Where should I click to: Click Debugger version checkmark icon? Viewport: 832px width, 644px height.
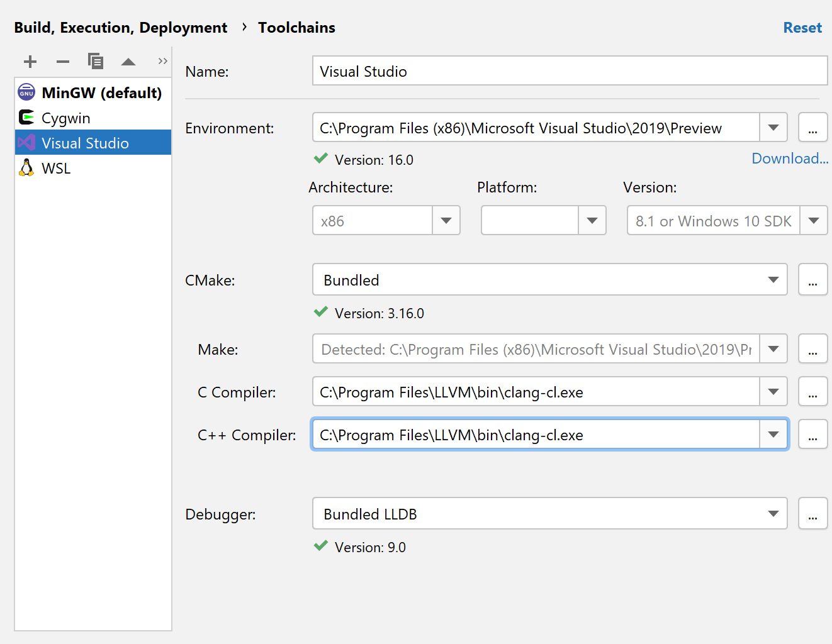321,546
